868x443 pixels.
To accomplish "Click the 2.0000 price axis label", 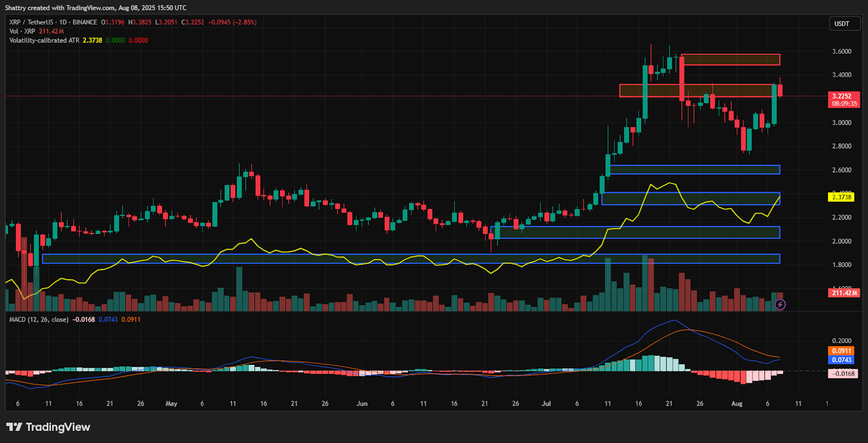I will click(x=841, y=241).
